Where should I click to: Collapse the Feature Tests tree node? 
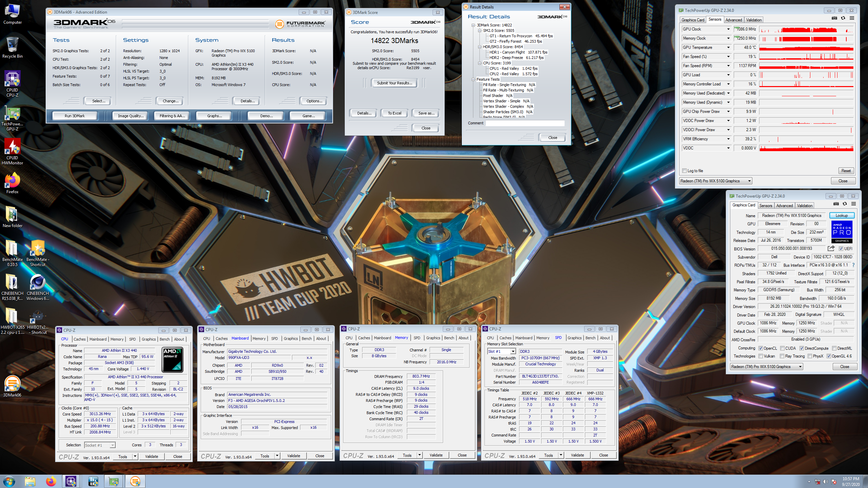pyautogui.click(x=473, y=79)
